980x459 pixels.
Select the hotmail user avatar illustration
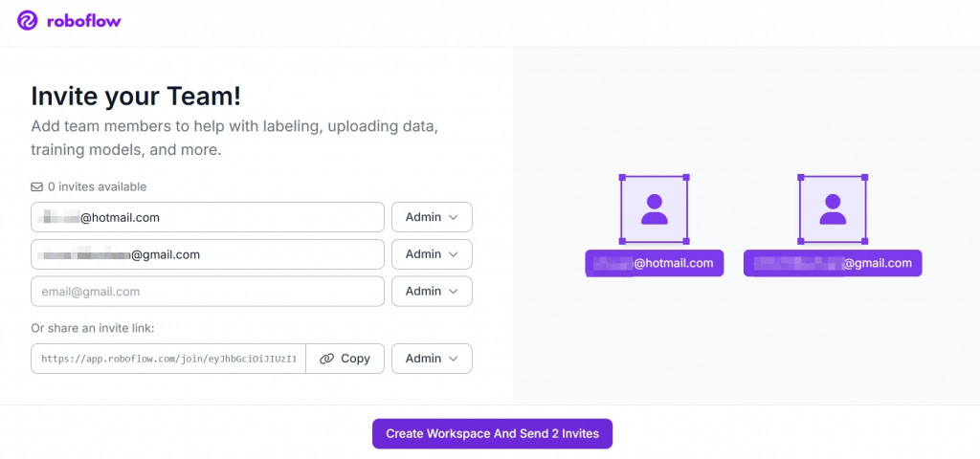pyautogui.click(x=654, y=209)
